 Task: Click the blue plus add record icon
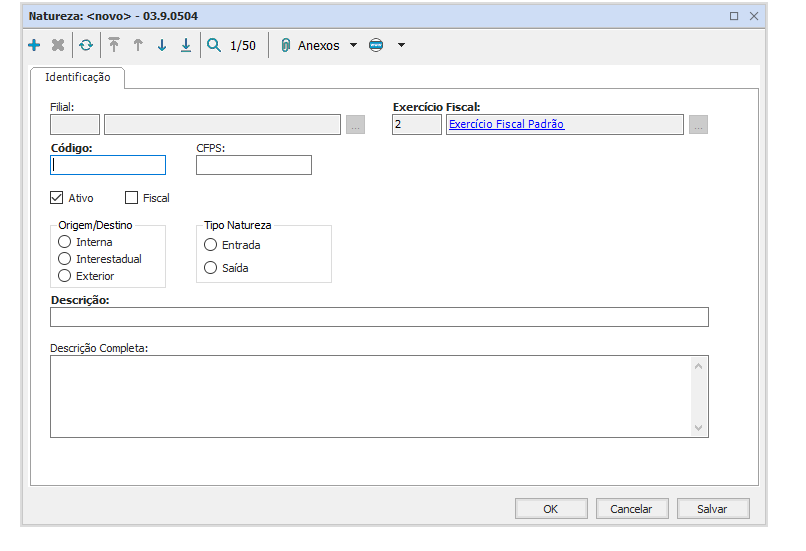coord(34,45)
